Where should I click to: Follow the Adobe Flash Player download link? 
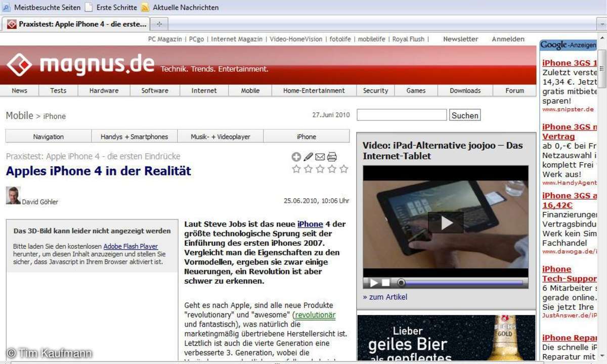[131, 246]
